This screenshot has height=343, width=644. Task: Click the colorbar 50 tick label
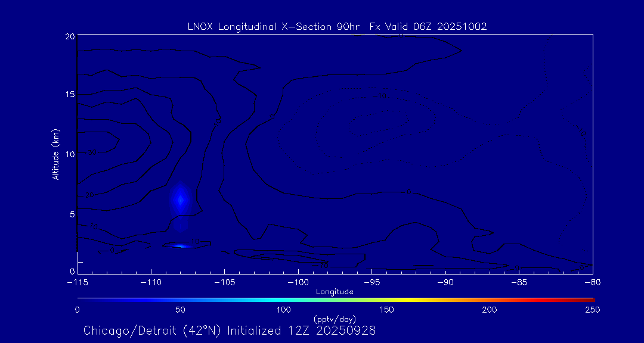[180, 310]
